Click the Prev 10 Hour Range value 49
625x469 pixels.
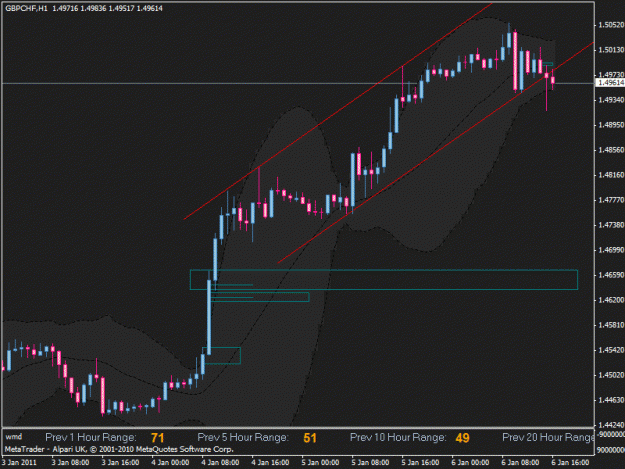click(x=462, y=438)
